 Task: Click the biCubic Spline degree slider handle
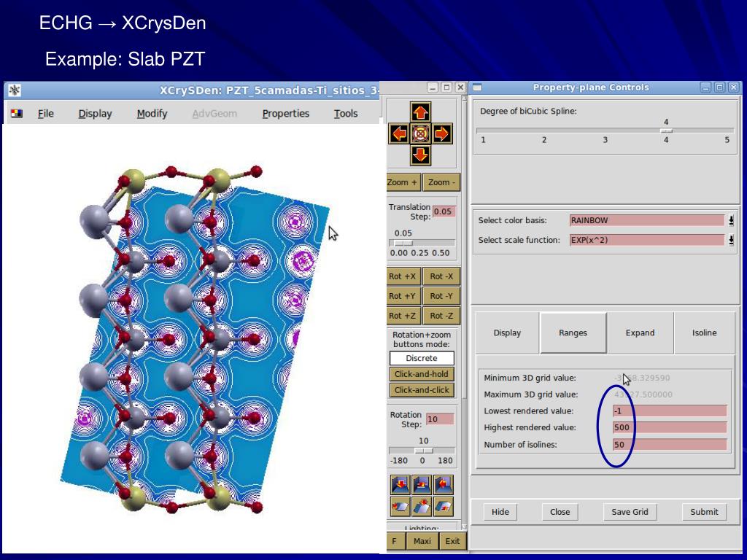(666, 131)
